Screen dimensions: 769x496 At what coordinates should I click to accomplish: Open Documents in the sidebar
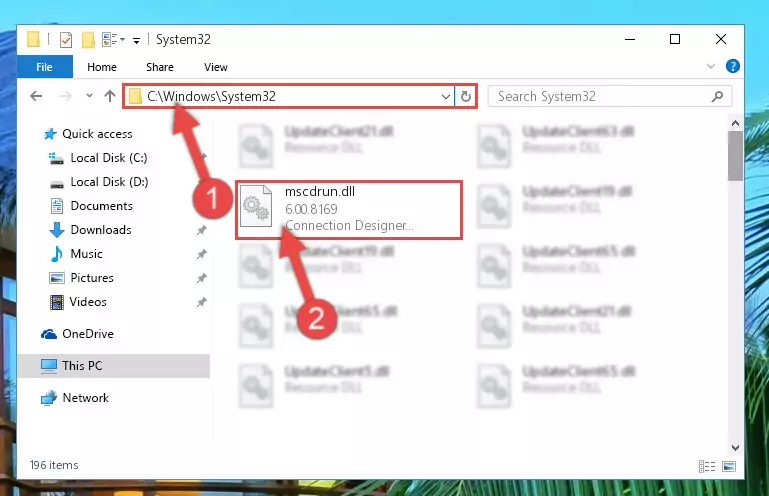pos(92,206)
